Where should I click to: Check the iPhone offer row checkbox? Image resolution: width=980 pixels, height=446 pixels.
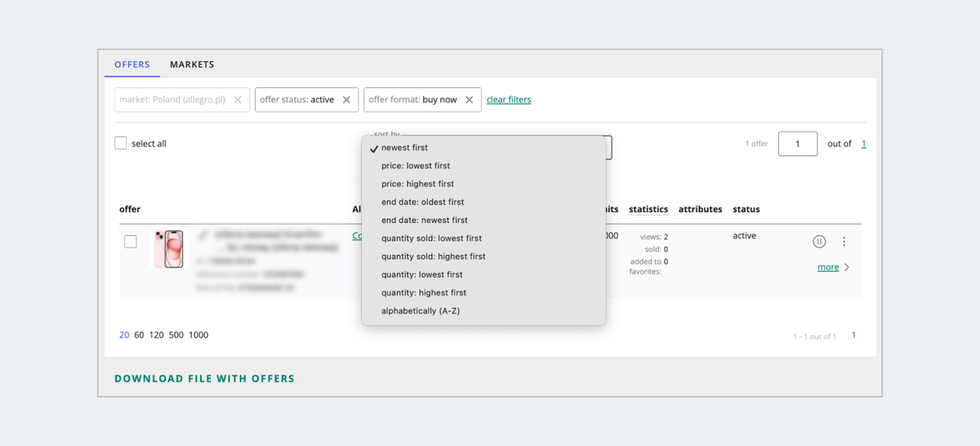point(131,242)
